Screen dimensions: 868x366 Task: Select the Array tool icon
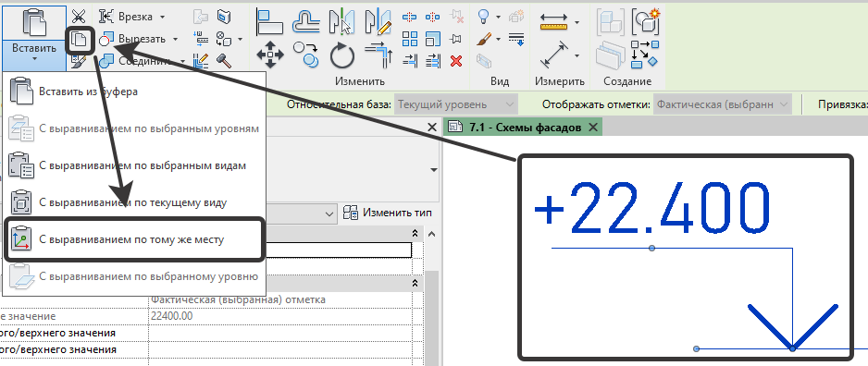[x=410, y=39]
